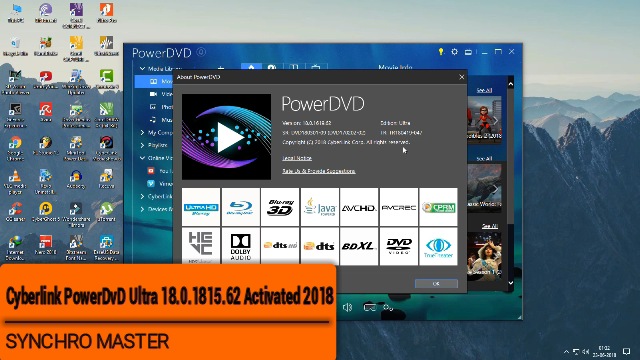Viewport: 640px width, 360px height.
Task: Click the lightbulb tips icon in PowerDVD title bar
Action: pos(441,52)
